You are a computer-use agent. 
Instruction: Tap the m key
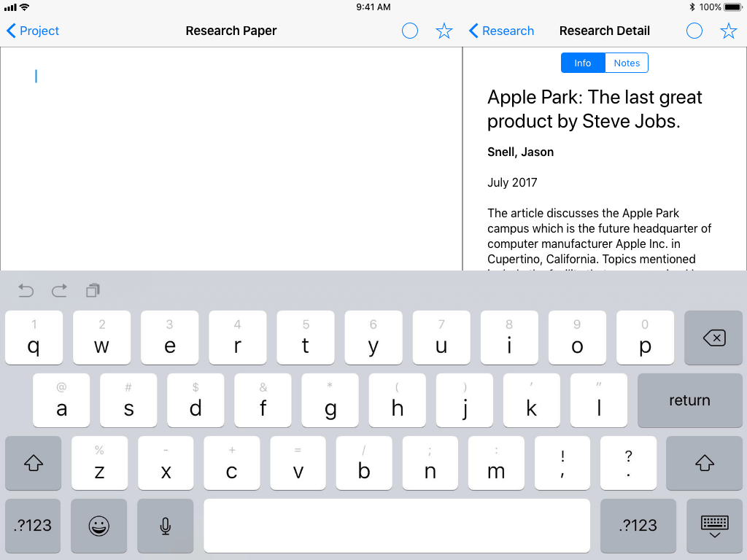[496, 463]
